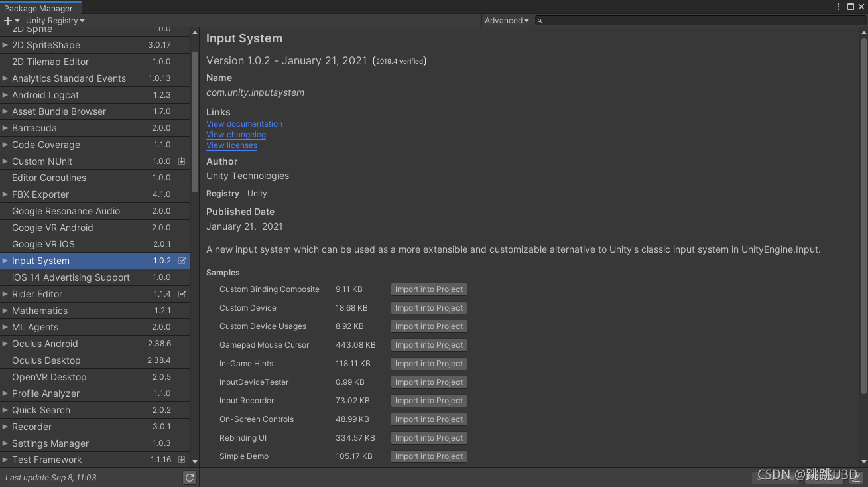The width and height of the screenshot is (868, 487).
Task: Select the 2D Tilemap Editor package
Action: pos(95,62)
